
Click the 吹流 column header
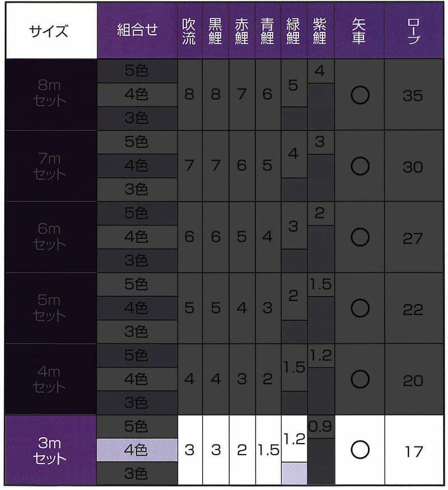[x=189, y=31]
